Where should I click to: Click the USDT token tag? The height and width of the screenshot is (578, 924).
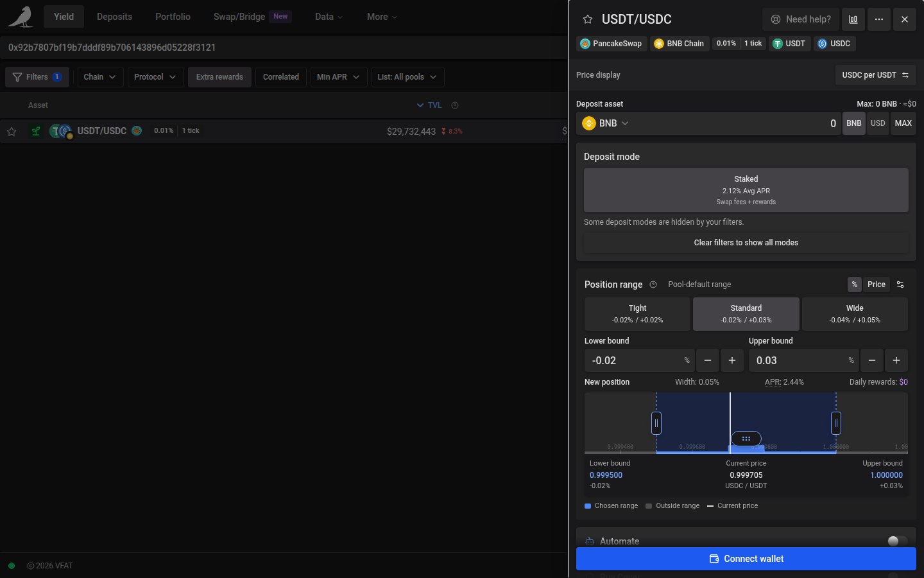coord(789,44)
